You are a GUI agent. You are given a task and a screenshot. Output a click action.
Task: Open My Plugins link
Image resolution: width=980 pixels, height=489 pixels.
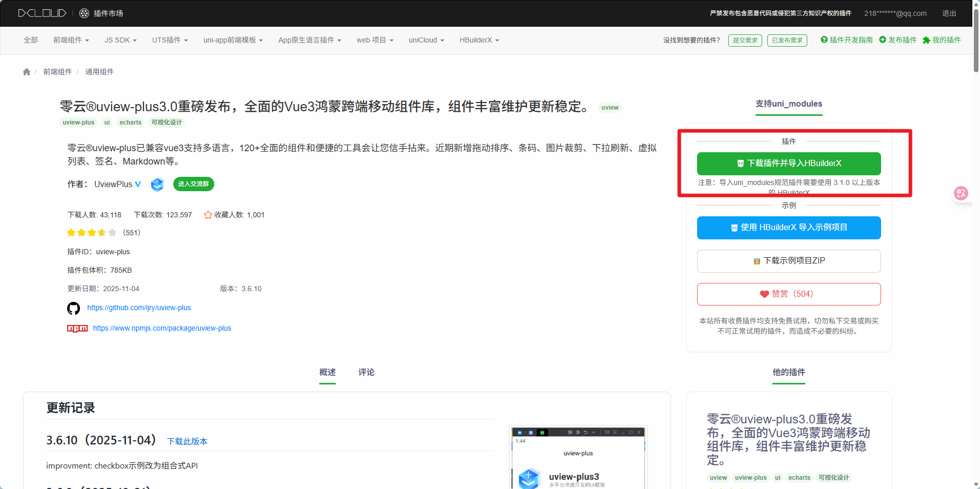942,40
